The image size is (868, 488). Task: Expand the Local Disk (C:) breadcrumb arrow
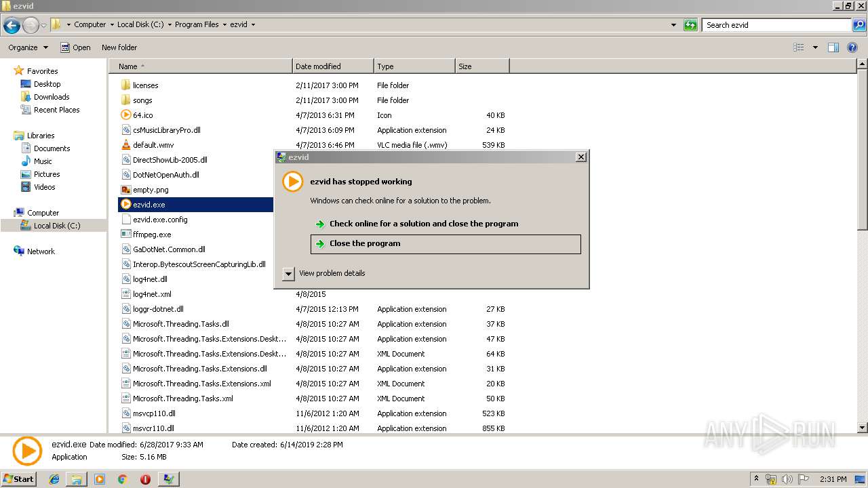tap(168, 25)
